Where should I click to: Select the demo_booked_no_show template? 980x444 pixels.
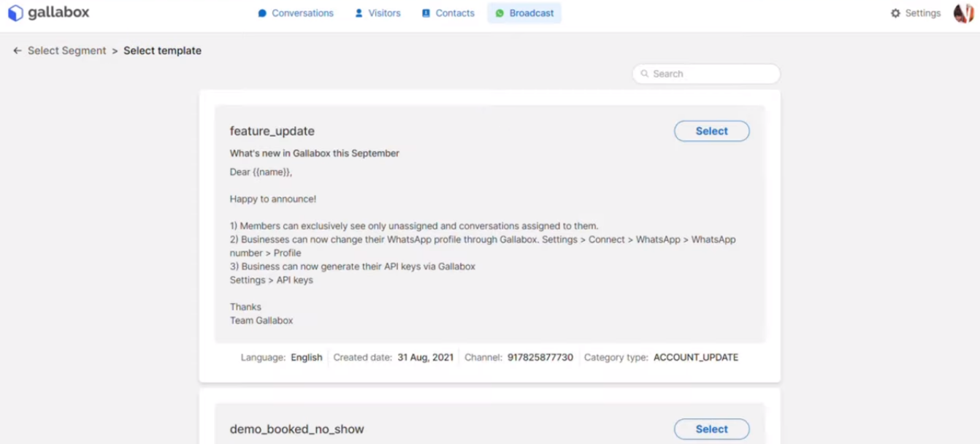click(711, 429)
